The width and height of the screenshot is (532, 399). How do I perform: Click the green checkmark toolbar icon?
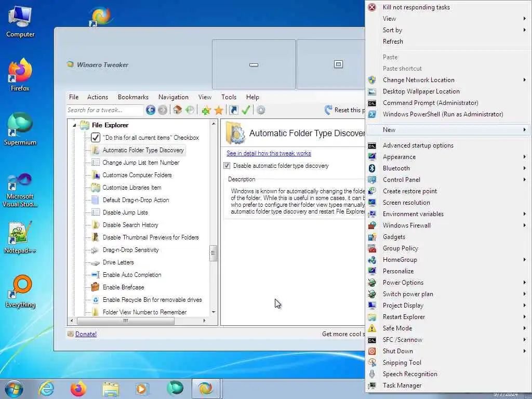click(x=246, y=110)
